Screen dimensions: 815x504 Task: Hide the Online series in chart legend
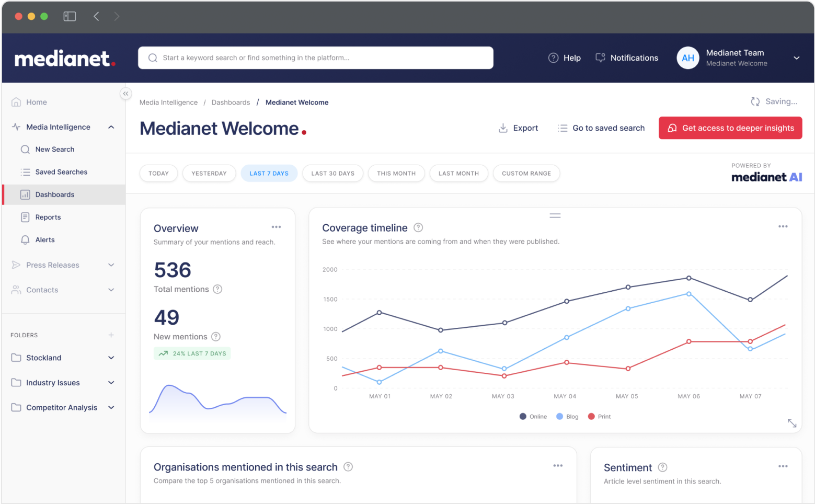533,416
